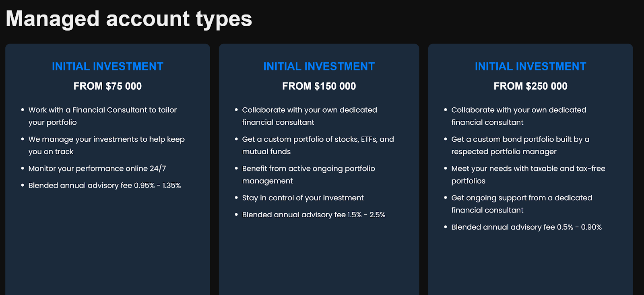Click 'Monitor your performance online 24/7' item
The height and width of the screenshot is (295, 644).
point(97,169)
